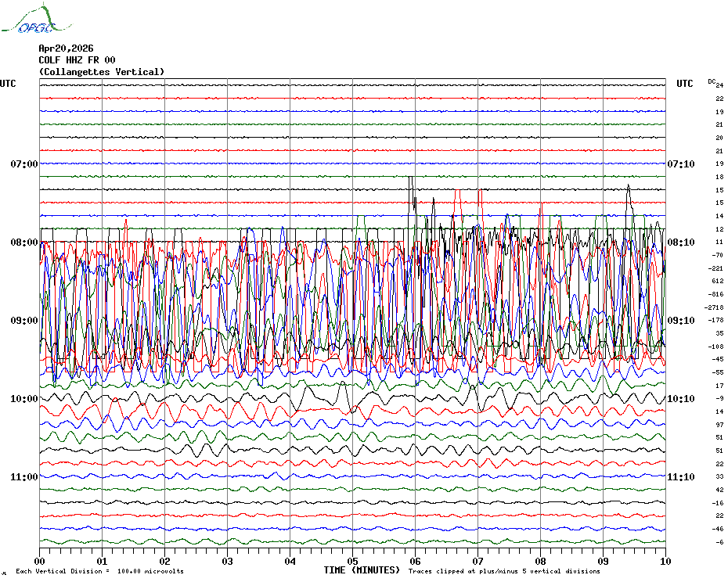Click the 10:00 hour marker
The height and width of the screenshot is (582, 728).
click(x=24, y=399)
